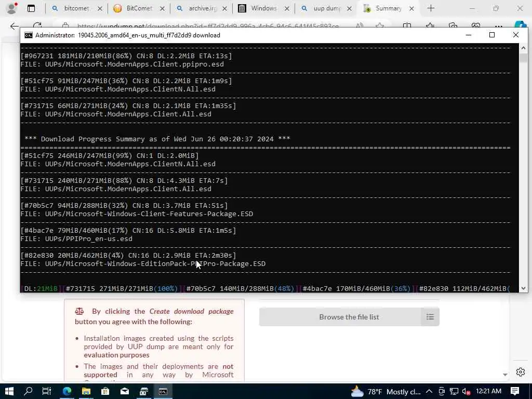Open the command prompt window system menu icon
The image size is (532, 399).
29,35
